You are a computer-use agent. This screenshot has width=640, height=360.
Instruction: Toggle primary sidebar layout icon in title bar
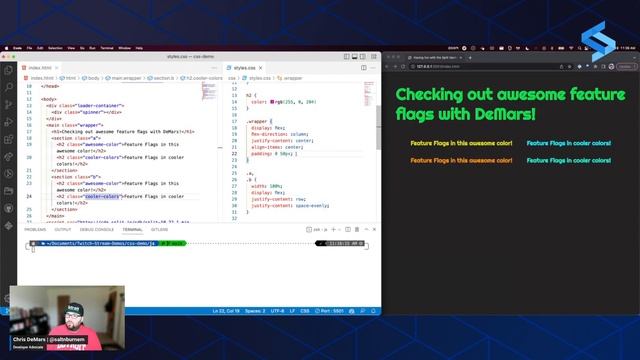[347, 57]
